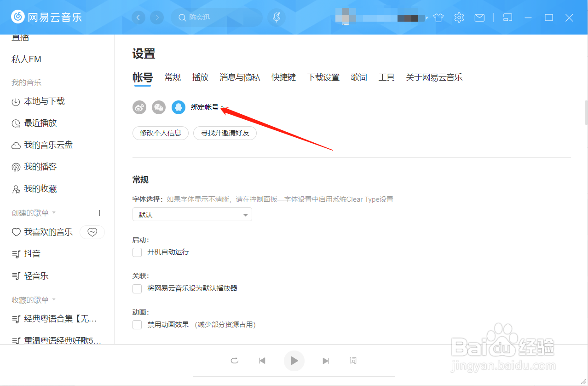
Task: Click the next track button
Action: coord(326,361)
